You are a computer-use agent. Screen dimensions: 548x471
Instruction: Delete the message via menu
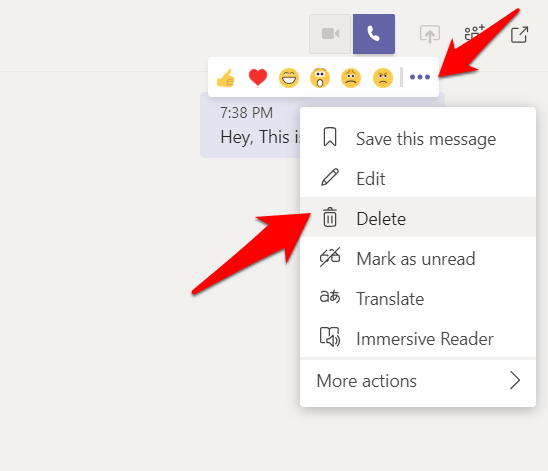[418, 218]
